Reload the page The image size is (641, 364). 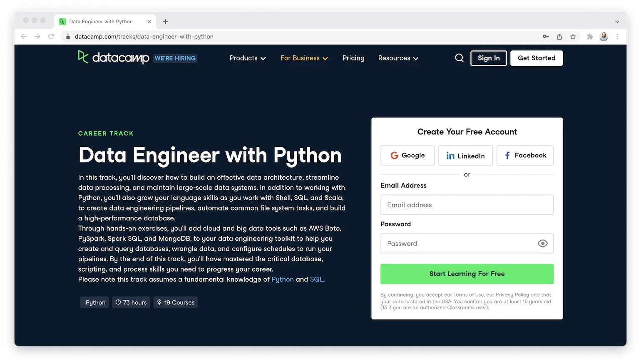(x=51, y=37)
